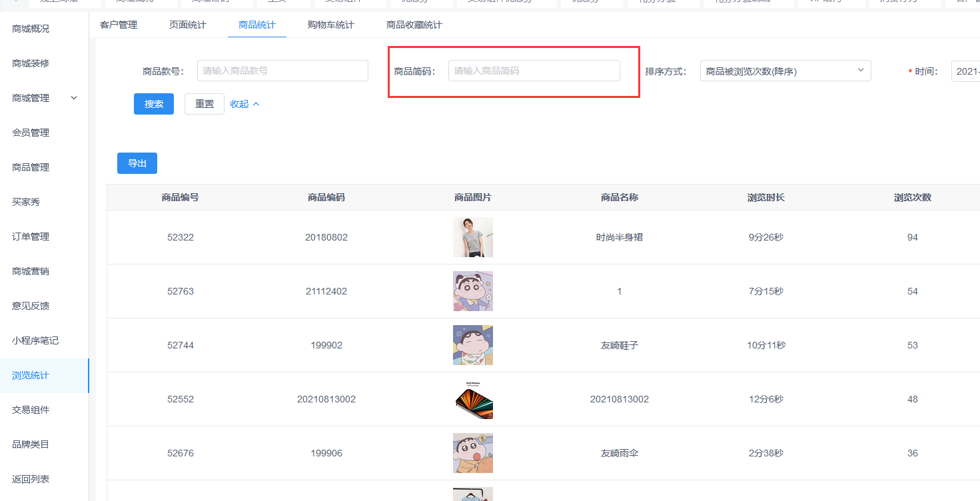Focus the 商品简码 input field
The width and height of the screenshot is (980, 501).
pos(534,71)
